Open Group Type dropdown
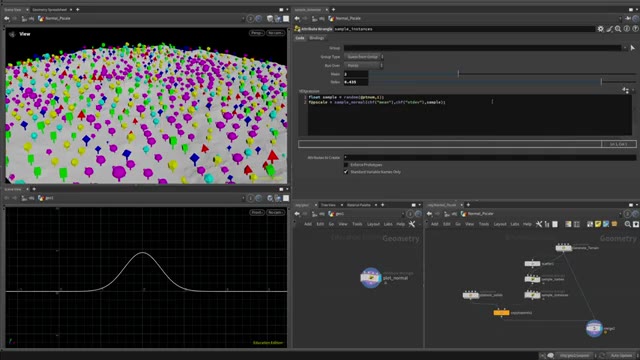This screenshot has width=640, height=360. click(x=363, y=57)
